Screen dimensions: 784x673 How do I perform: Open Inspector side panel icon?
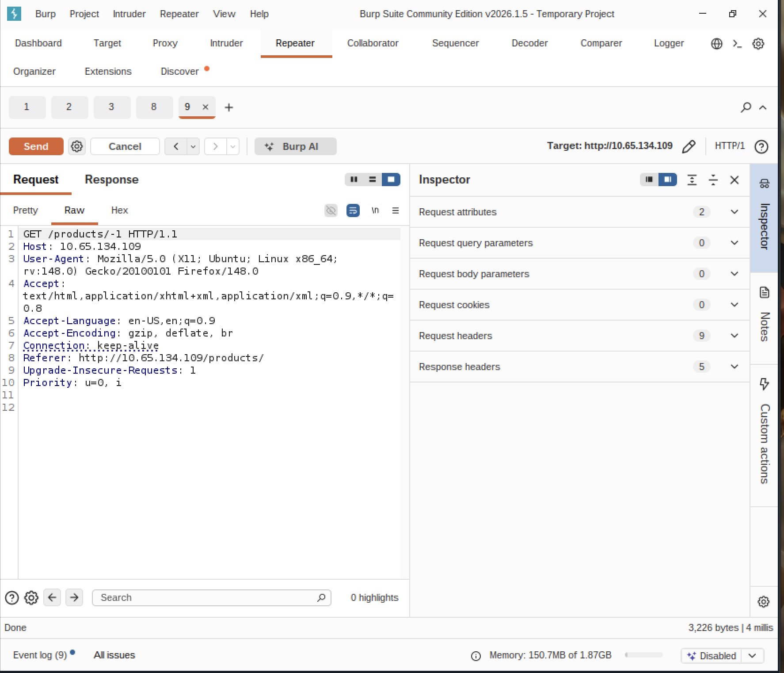click(x=765, y=184)
